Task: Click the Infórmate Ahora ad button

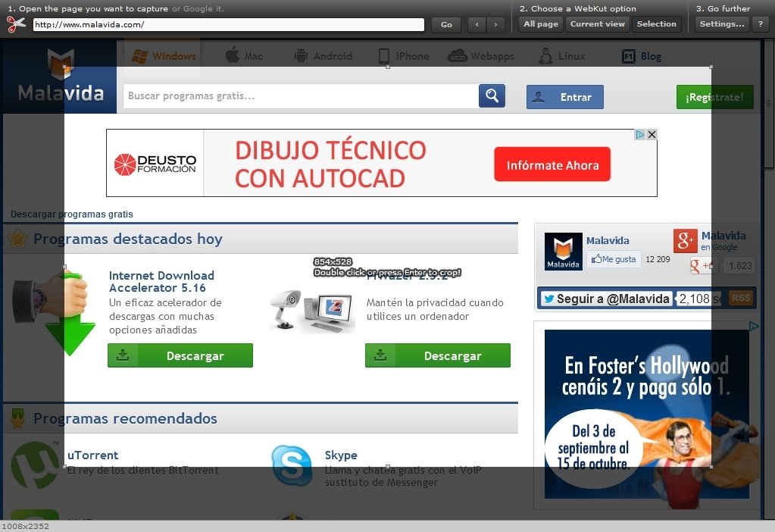Action: pyautogui.click(x=552, y=164)
